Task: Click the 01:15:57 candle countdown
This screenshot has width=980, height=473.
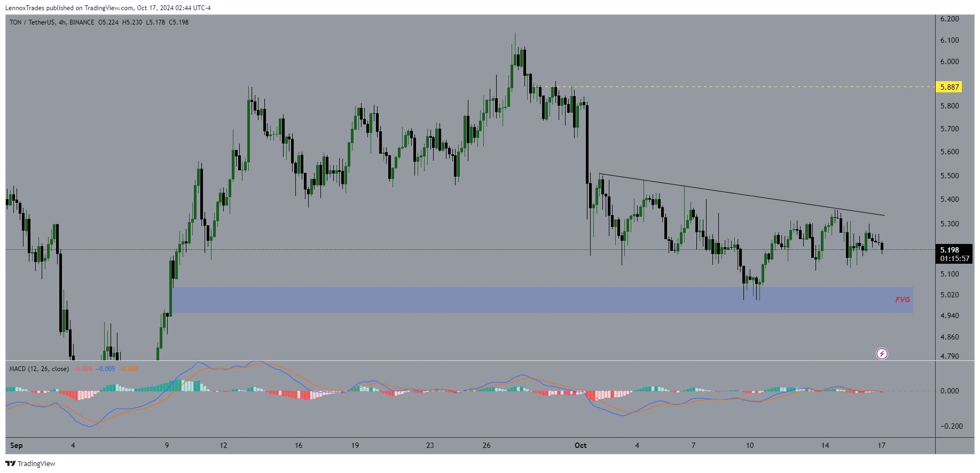Action: pyautogui.click(x=954, y=258)
